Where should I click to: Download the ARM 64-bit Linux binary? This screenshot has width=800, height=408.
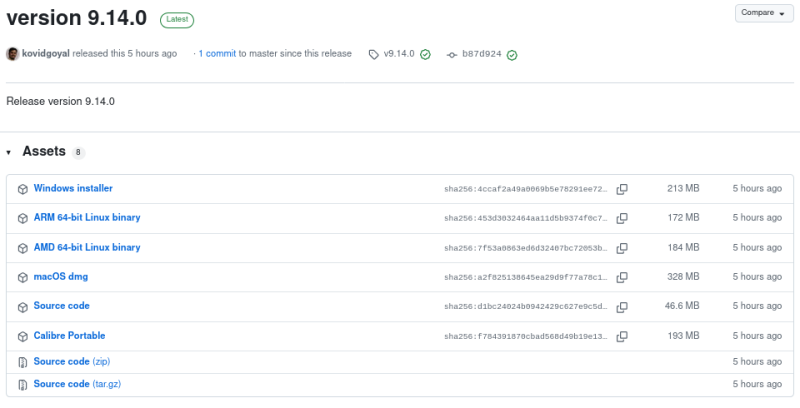click(x=87, y=217)
